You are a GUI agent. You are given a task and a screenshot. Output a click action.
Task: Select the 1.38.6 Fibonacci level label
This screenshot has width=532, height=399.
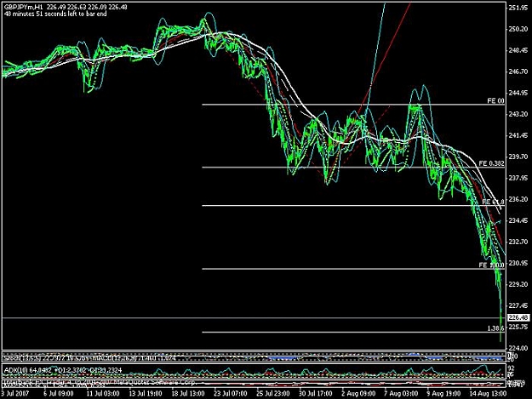click(x=495, y=328)
